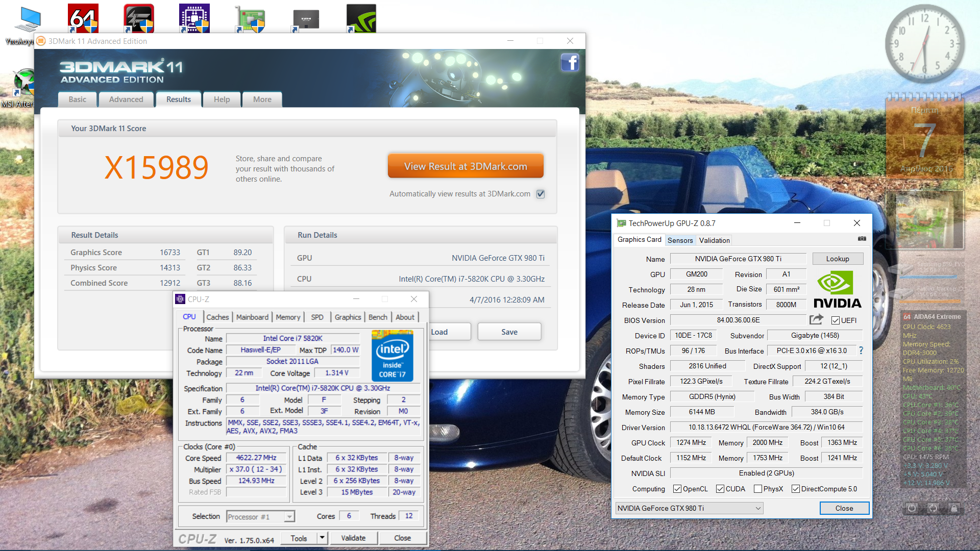Click the slideshow picture gadget
This screenshot has height=551, width=980.
pos(925,220)
